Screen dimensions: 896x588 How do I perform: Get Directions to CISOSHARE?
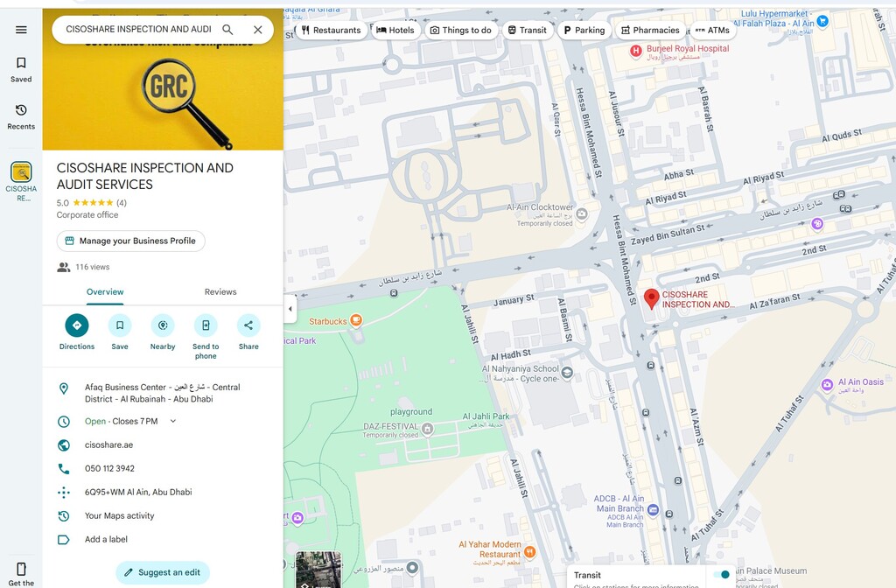pos(77,325)
